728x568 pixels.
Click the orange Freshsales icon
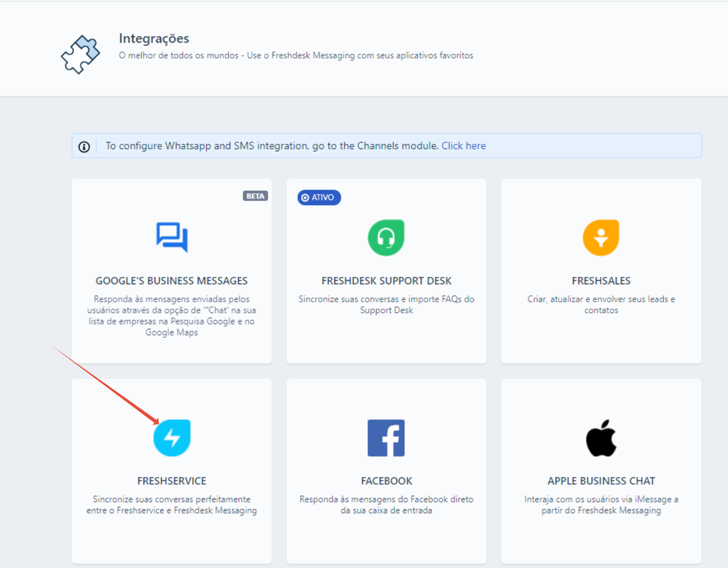tap(601, 237)
